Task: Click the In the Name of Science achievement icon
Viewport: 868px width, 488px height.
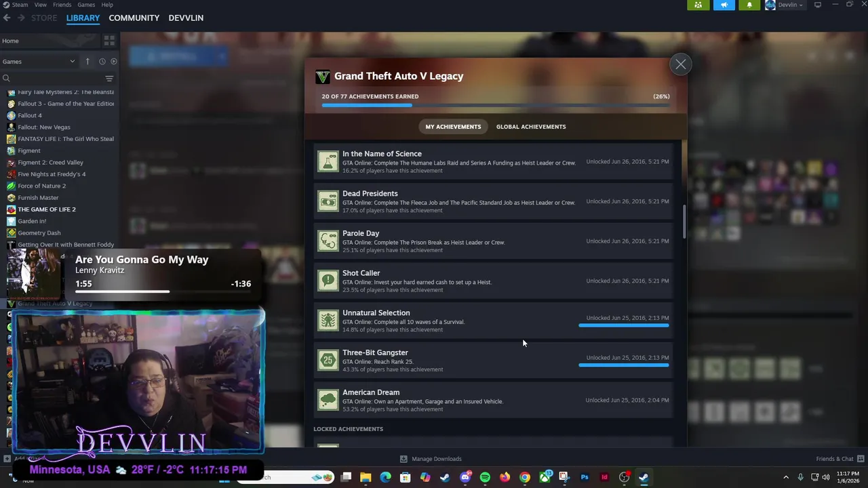Action: pyautogui.click(x=328, y=161)
